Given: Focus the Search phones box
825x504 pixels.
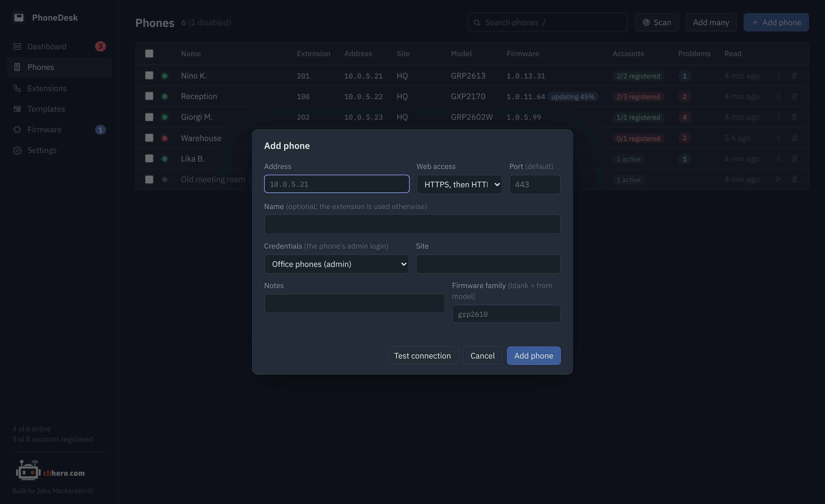Looking at the screenshot, I should [x=547, y=22].
